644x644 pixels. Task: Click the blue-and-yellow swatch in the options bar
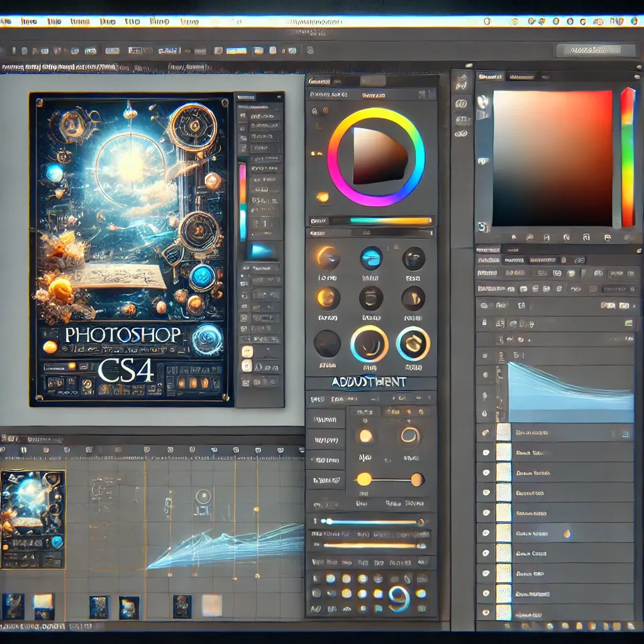pyautogui.click(x=236, y=50)
